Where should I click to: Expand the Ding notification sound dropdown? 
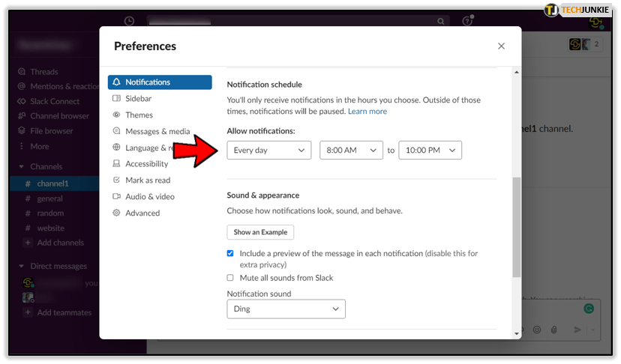coord(286,309)
